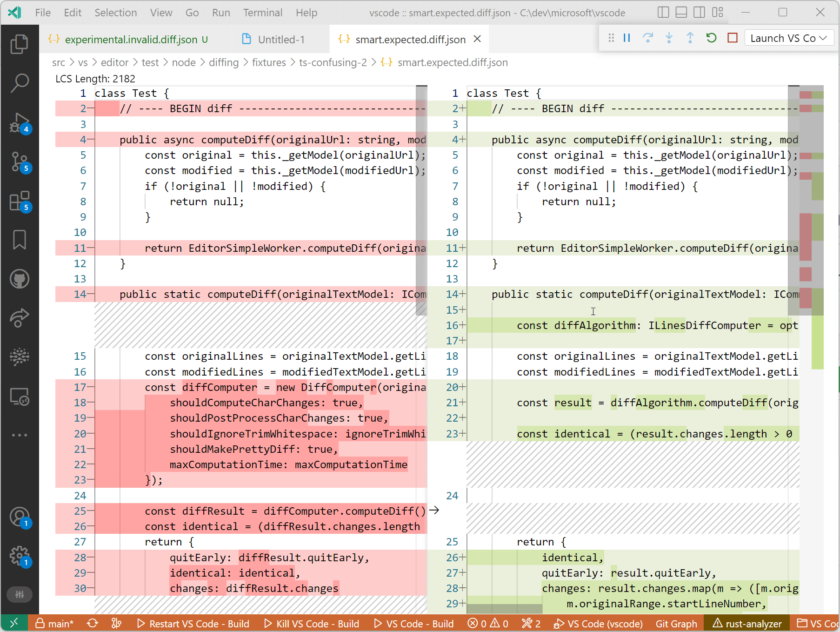Open the File menu
Image resolution: width=840 pixels, height=632 pixels.
pyautogui.click(x=43, y=13)
